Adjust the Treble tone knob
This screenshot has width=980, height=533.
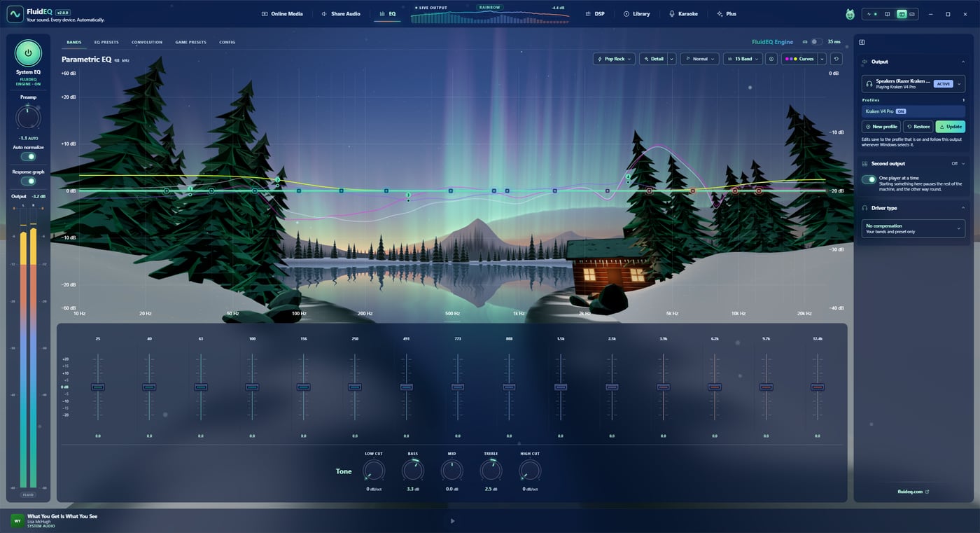[x=491, y=471]
